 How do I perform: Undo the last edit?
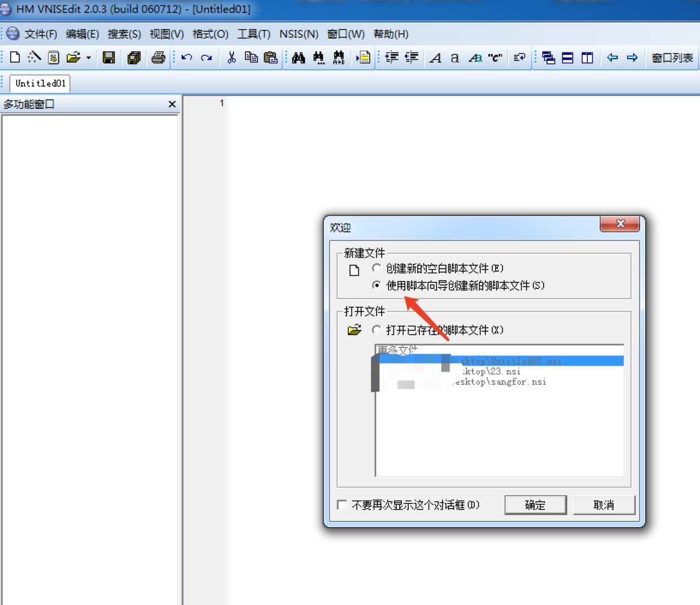coord(187,57)
